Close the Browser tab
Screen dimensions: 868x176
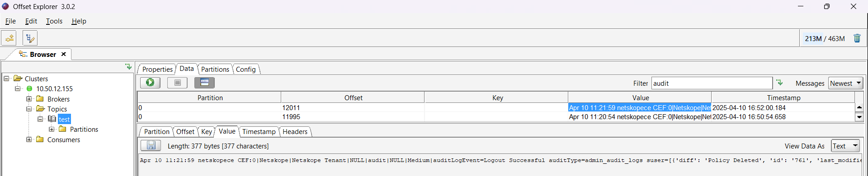(x=64, y=54)
